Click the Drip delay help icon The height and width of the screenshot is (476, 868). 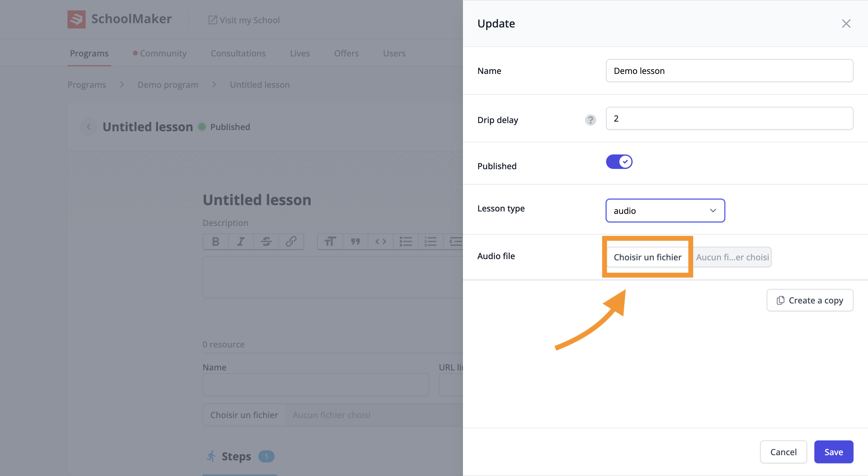(x=590, y=120)
